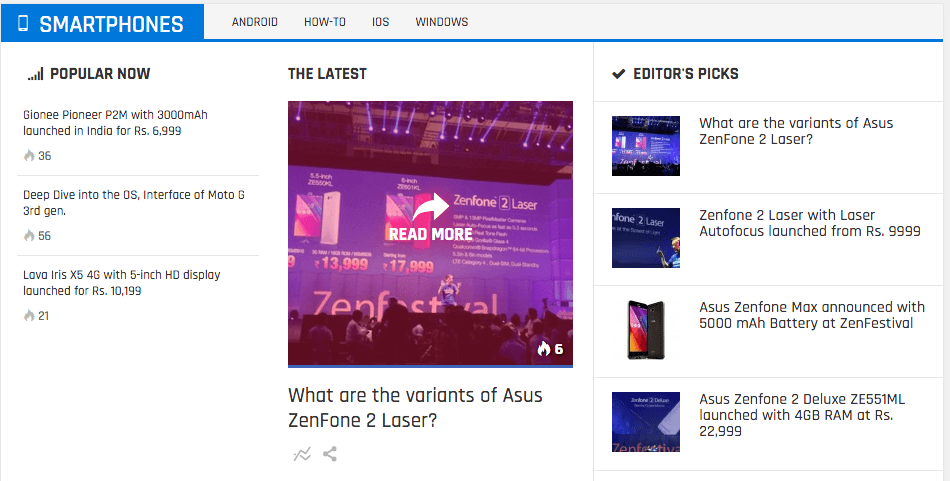This screenshot has width=950, height=481.
Task: Open the Asus Zenfone Max phone thumbnail
Action: click(x=646, y=330)
